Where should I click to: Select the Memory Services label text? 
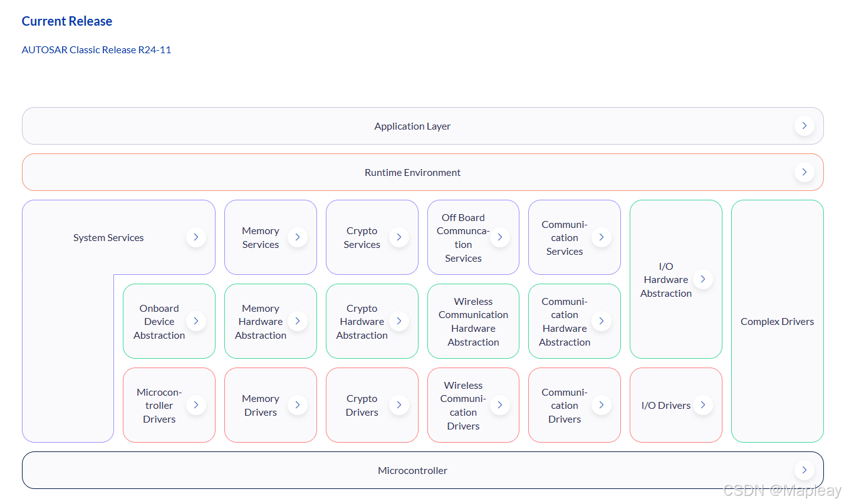pos(261,238)
